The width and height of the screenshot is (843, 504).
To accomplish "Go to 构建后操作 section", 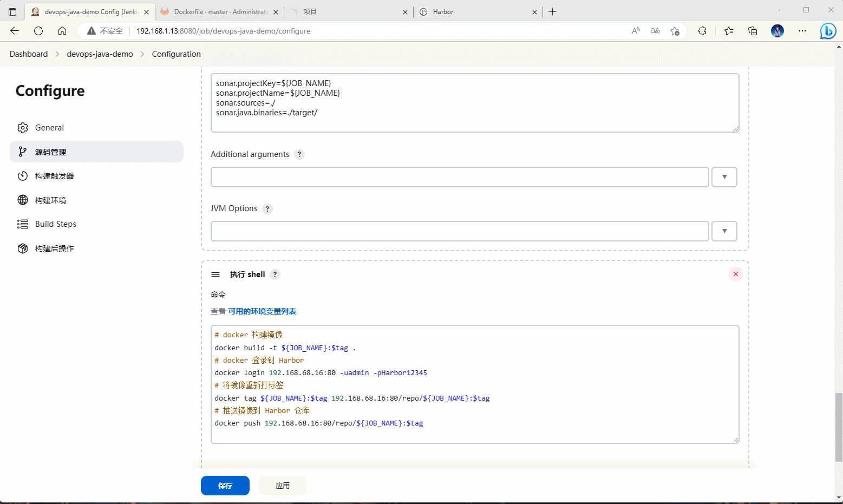I will click(x=96, y=248).
